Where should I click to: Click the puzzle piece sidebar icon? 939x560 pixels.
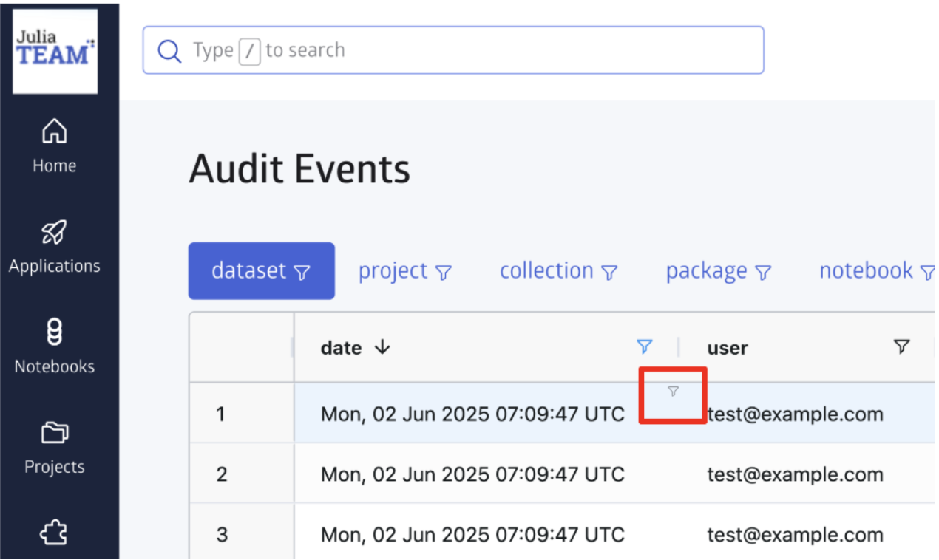point(54,532)
